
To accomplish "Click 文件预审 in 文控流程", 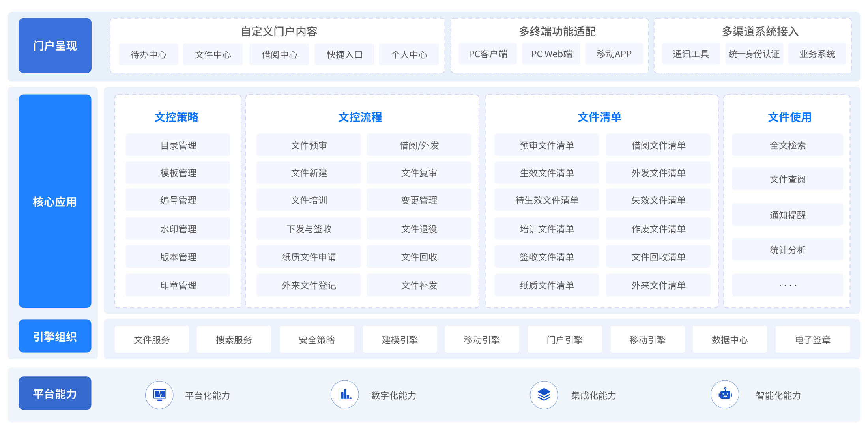I will coord(309,145).
